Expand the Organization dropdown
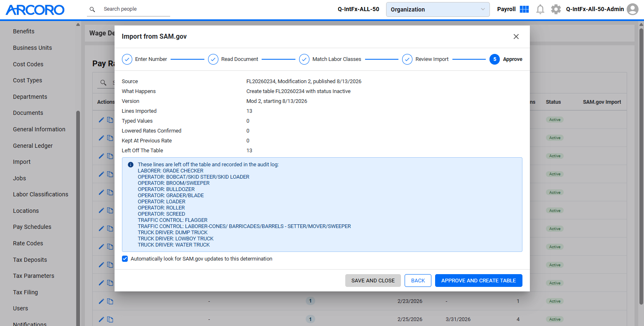Image resolution: width=644 pixels, height=326 pixels. (x=438, y=9)
